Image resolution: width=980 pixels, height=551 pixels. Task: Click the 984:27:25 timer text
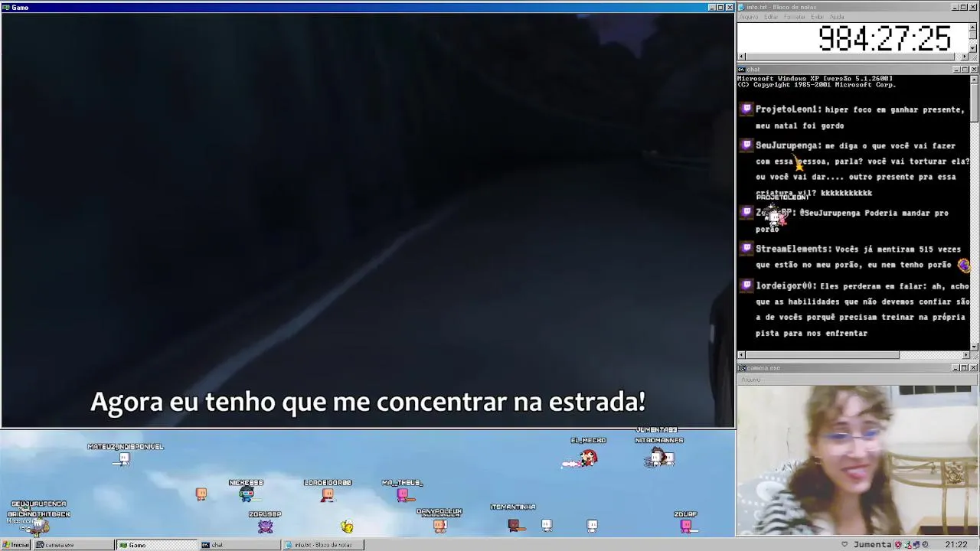(884, 38)
